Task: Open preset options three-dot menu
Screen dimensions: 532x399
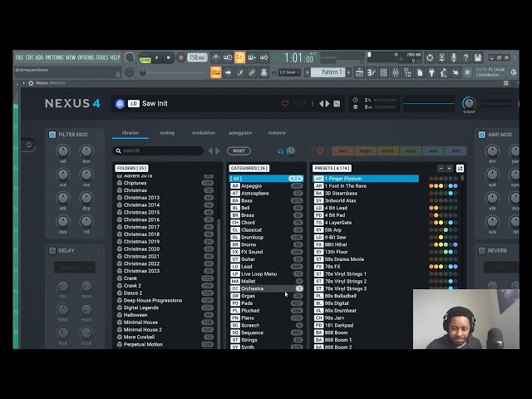Action: coord(313,103)
